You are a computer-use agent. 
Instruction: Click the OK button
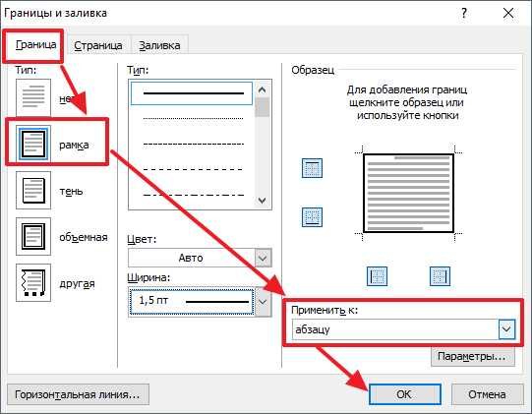pos(404,394)
